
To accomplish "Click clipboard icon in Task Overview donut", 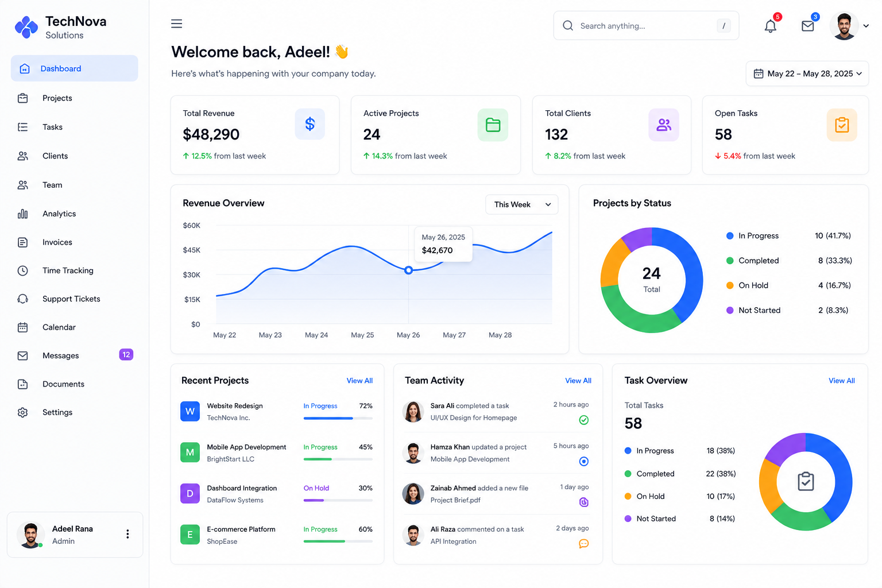I will [806, 481].
